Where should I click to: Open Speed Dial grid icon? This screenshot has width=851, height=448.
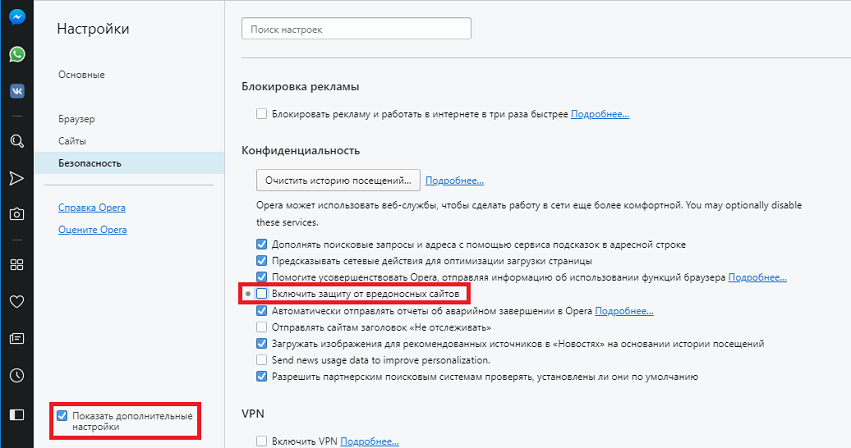[x=17, y=265]
